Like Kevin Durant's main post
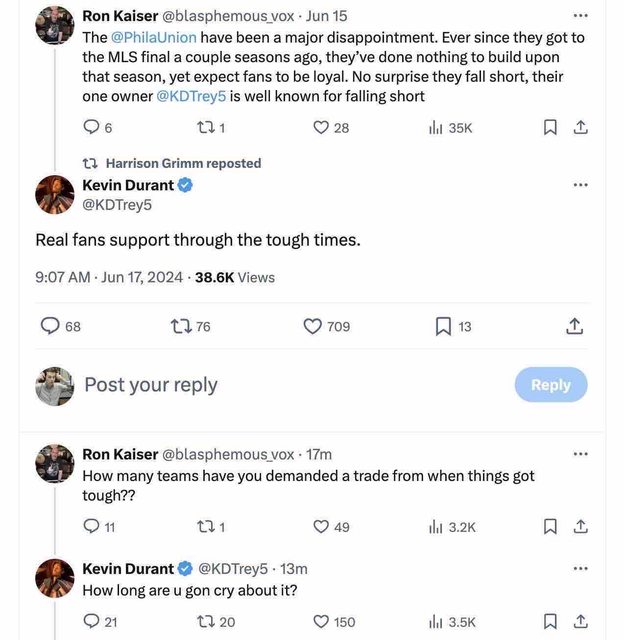Screen dimensions: 624x640 313,326
